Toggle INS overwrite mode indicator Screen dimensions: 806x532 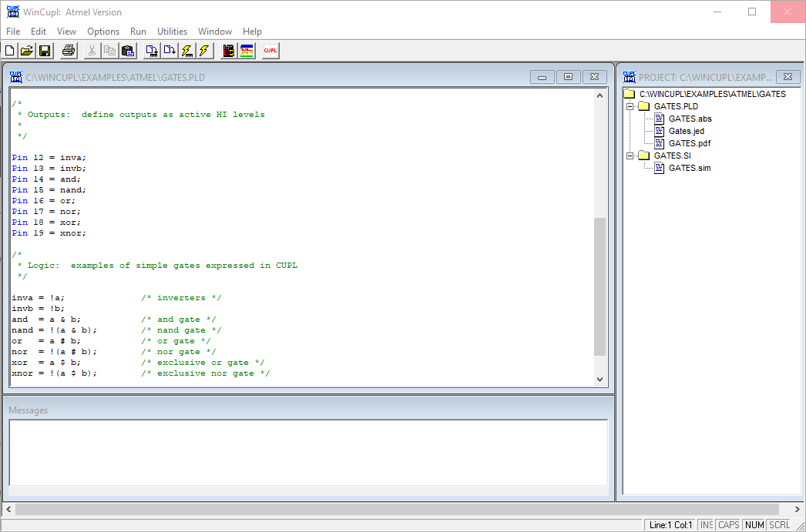pyautogui.click(x=705, y=524)
